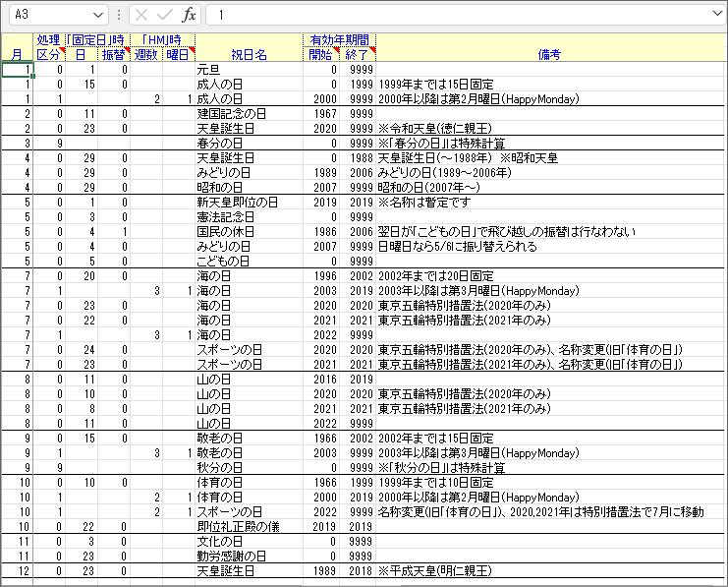Select end year 2018 in December row
The image size is (728, 587).
(358, 570)
